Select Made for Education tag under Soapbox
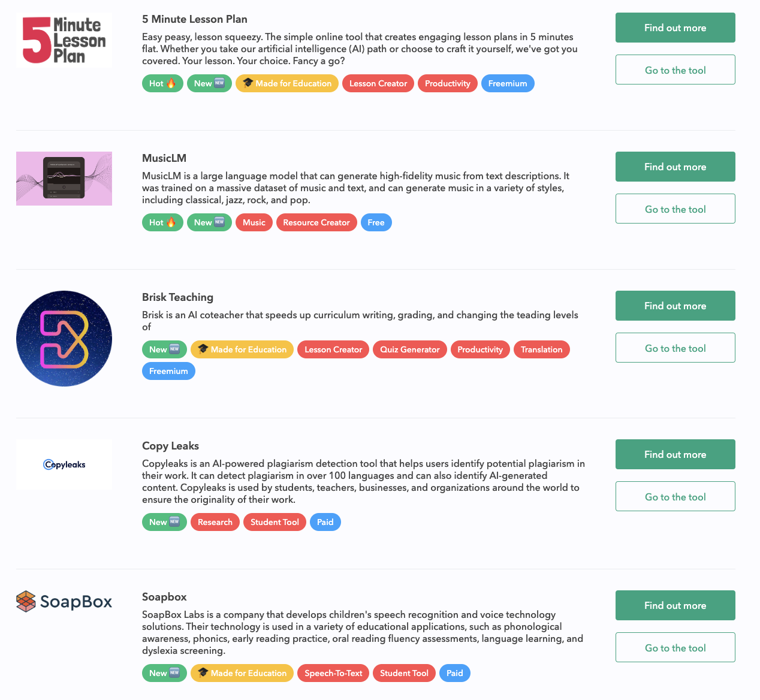The width and height of the screenshot is (760, 700). pyautogui.click(x=242, y=673)
